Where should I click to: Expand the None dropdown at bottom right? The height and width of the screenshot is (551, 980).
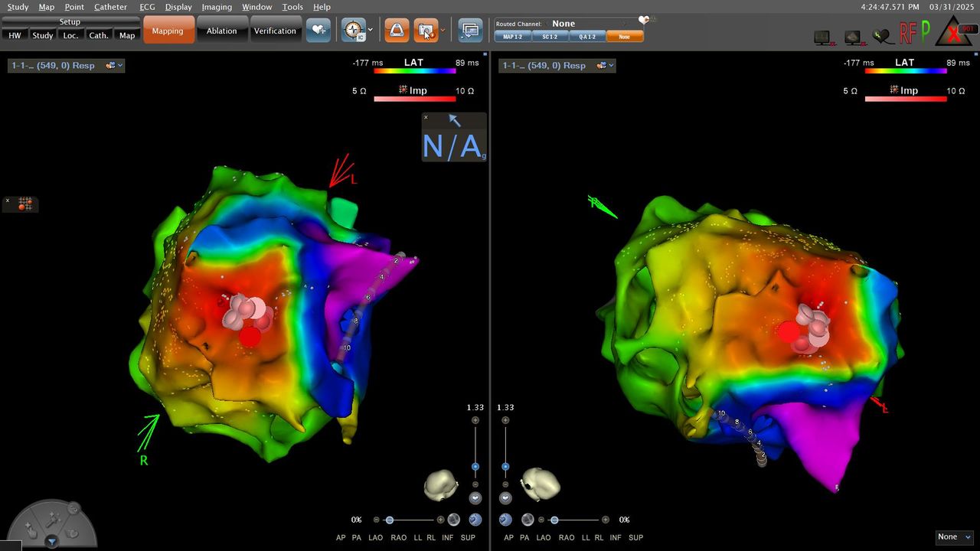(954, 537)
